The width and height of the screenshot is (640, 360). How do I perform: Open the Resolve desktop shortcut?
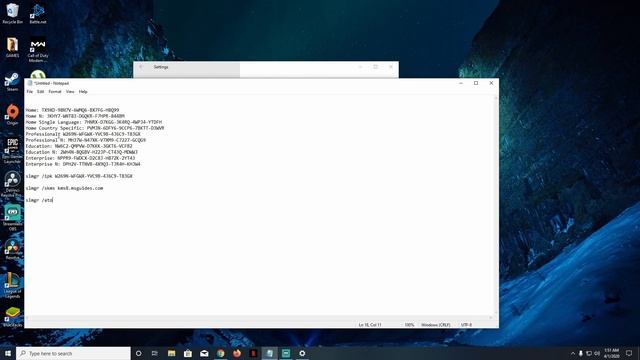point(12,250)
